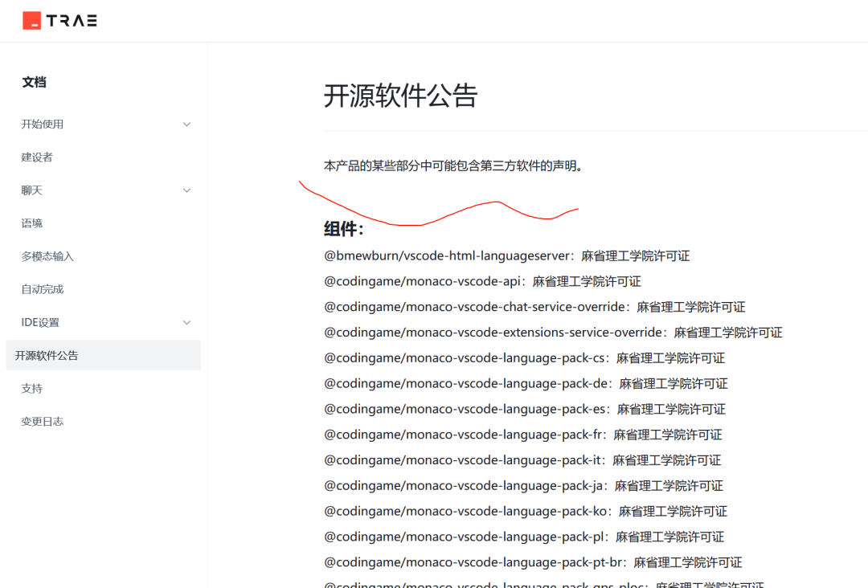
Task: Select the 开源软件公告 sidebar item
Action: click(104, 355)
